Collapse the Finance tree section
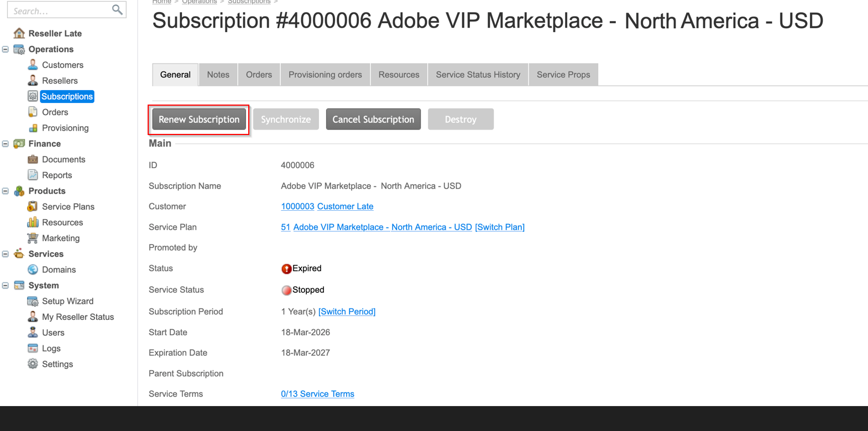The image size is (868, 431). (x=6, y=144)
